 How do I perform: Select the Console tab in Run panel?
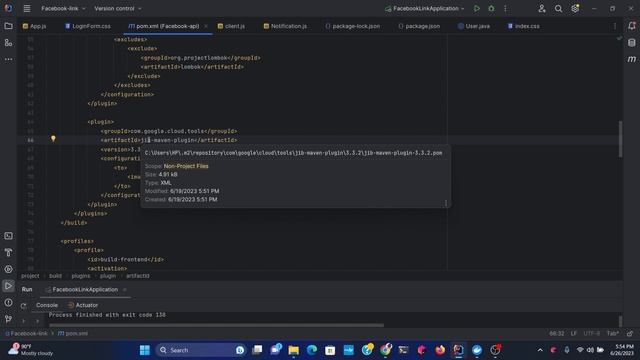point(47,305)
